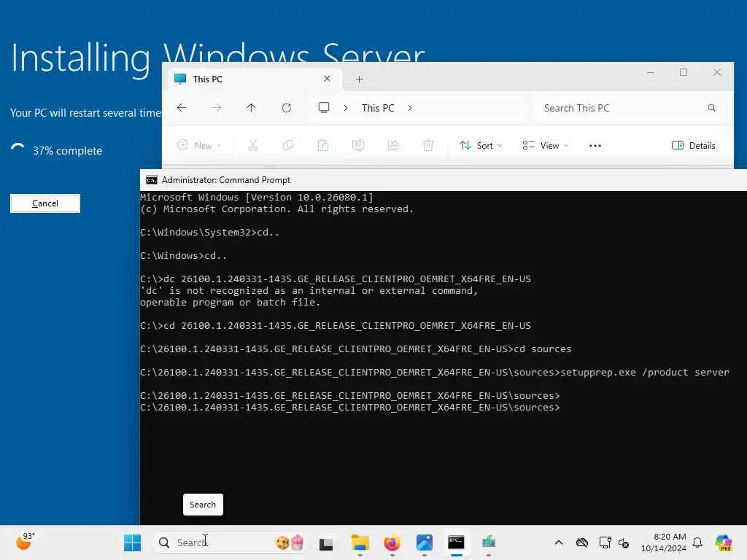Open the See more ellipsis menu

pyautogui.click(x=595, y=146)
